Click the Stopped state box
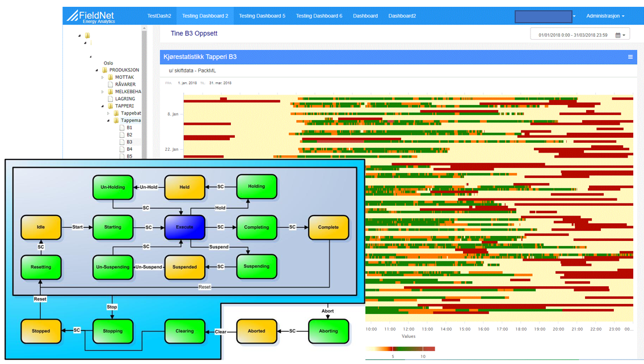 pyautogui.click(x=41, y=331)
